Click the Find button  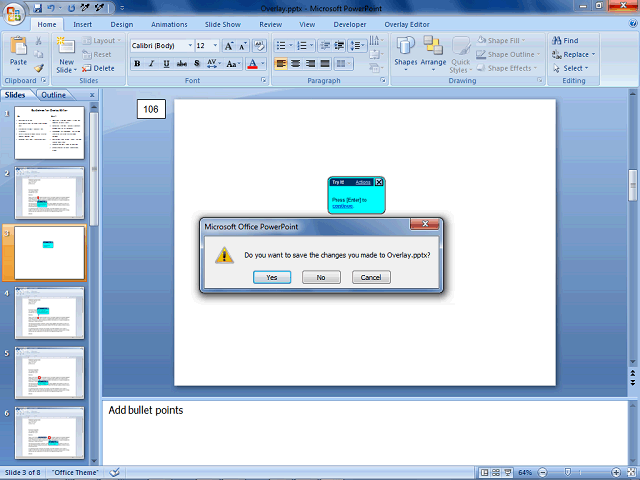pos(565,40)
